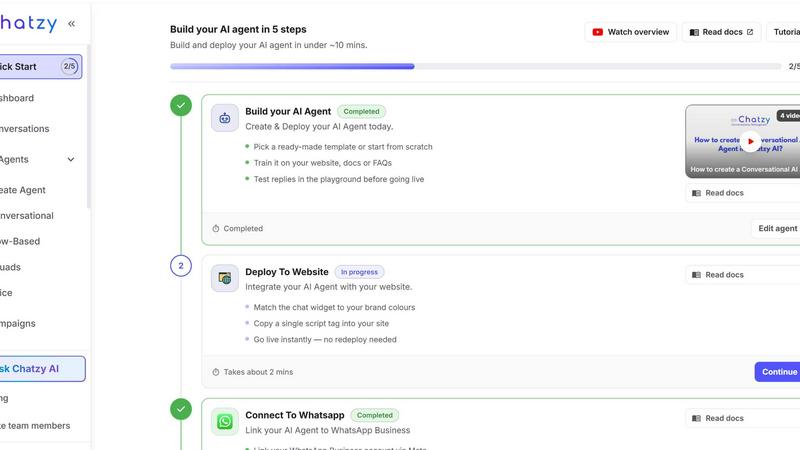Click Completed badge beside Build your AI Agent
This screenshot has height=450, width=800.
pyautogui.click(x=361, y=111)
